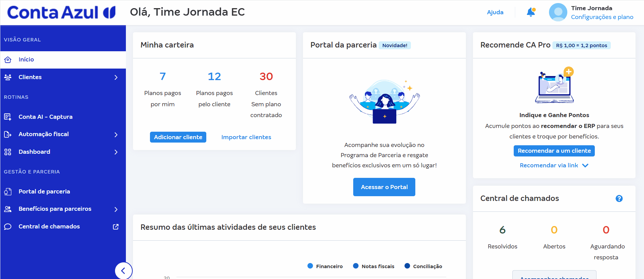
Task: Click the Conta AI Captura icon
Action: coord(8,117)
